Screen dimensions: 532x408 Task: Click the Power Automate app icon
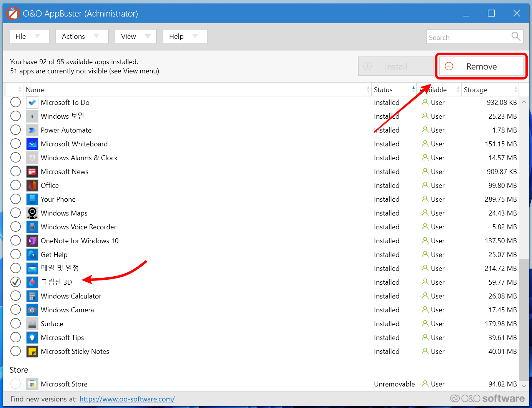pyautogui.click(x=32, y=130)
